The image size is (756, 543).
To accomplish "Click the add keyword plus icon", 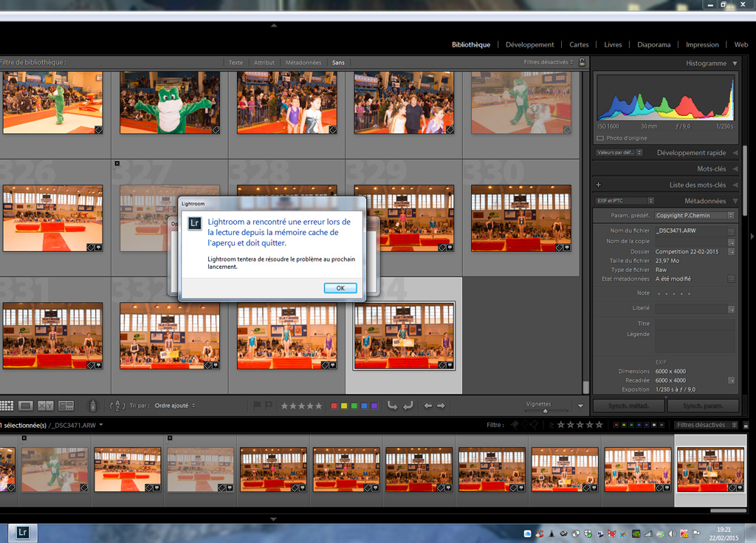I will pyautogui.click(x=598, y=185).
